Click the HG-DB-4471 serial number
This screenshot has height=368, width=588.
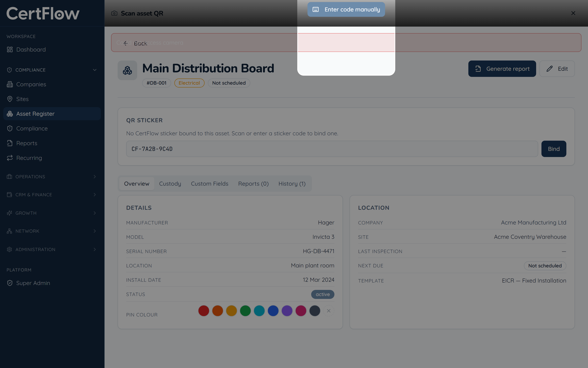click(318, 251)
